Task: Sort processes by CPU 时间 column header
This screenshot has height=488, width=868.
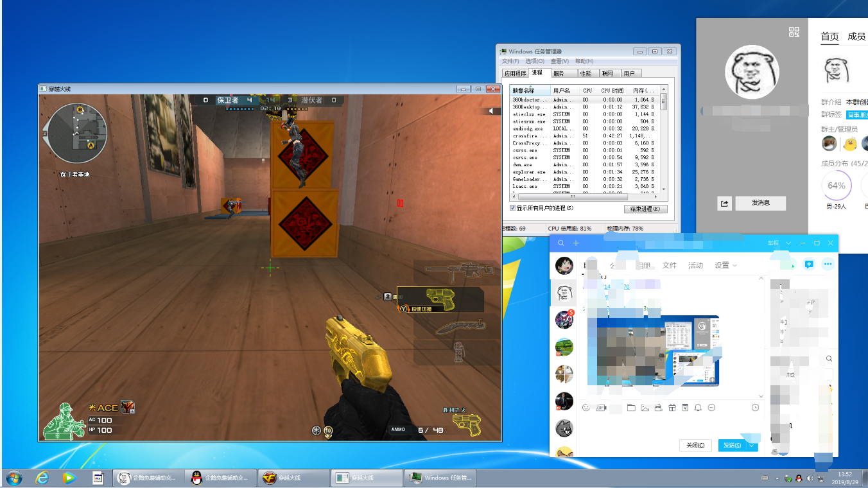Action: [x=612, y=91]
